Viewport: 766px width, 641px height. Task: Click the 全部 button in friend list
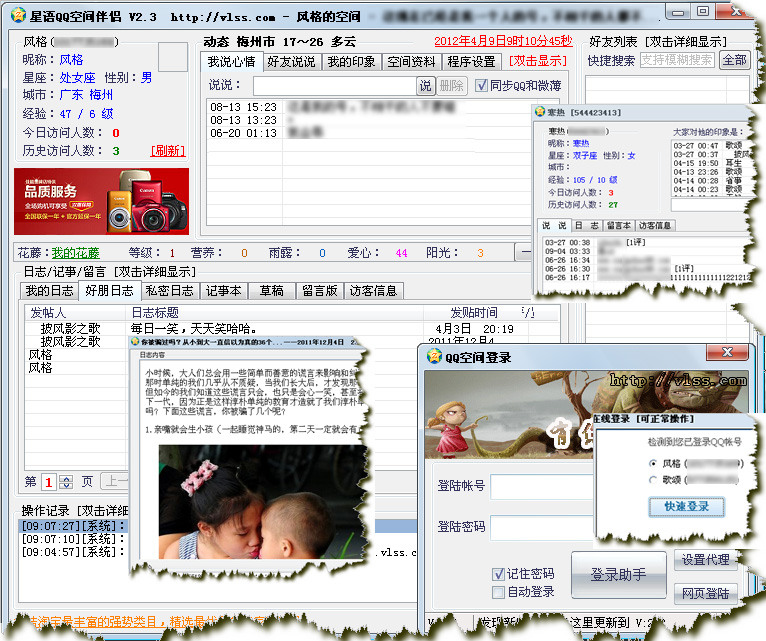[734, 61]
